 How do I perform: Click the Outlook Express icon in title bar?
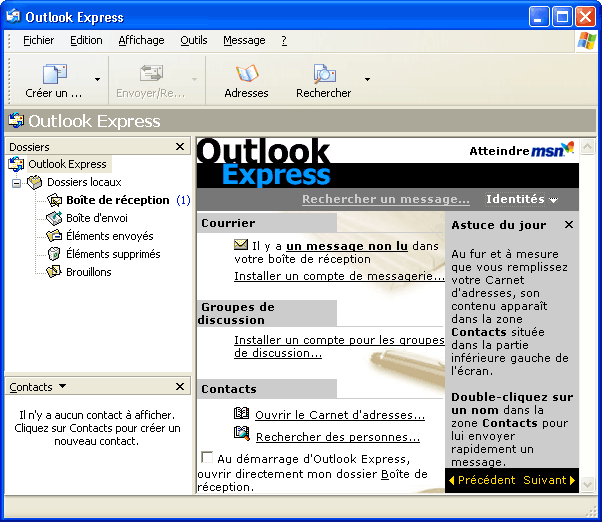pyautogui.click(x=13, y=16)
